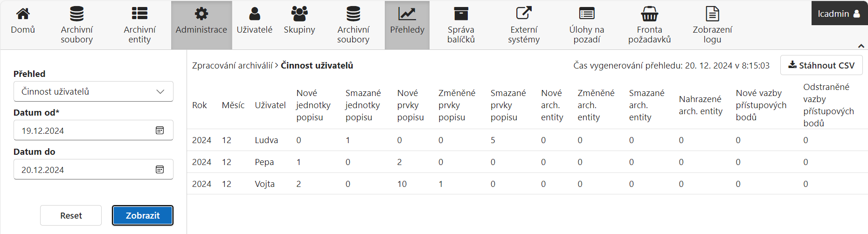The width and height of the screenshot is (868, 234).
Task: Select the Administrace menu tab
Action: [x=201, y=25]
